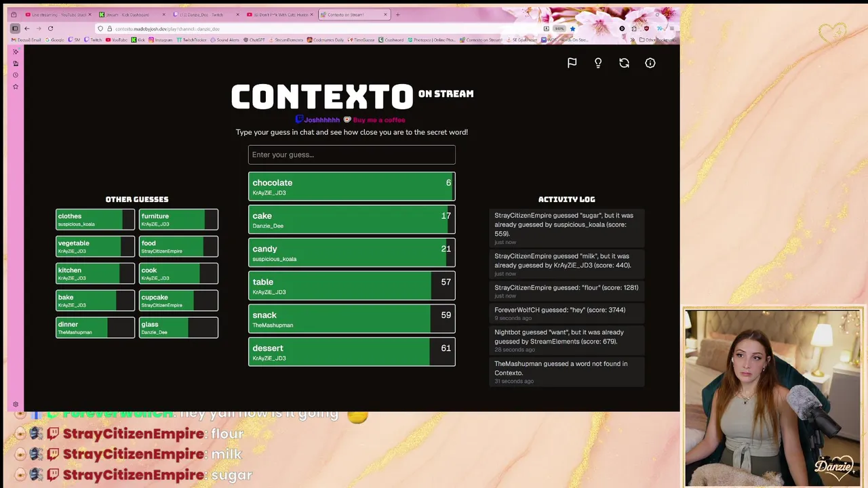
Task: Reload the page with browser reload icon
Action: (x=50, y=28)
